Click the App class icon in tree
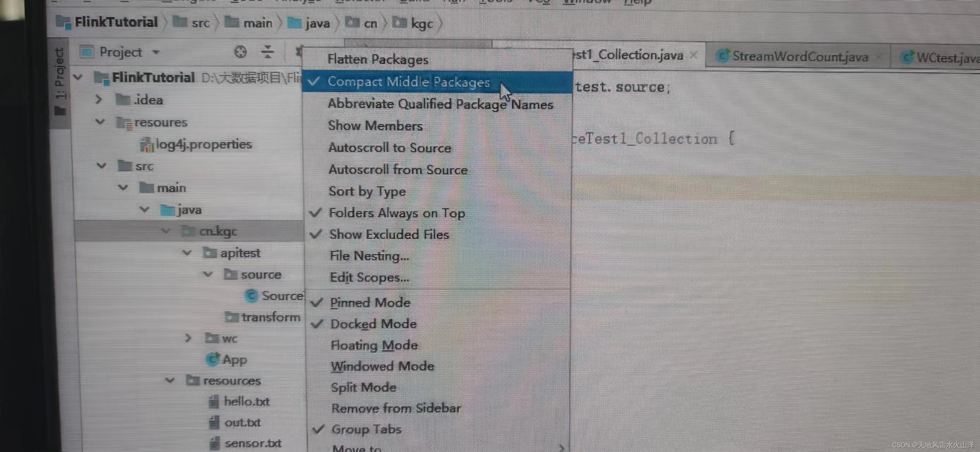The height and width of the screenshot is (452, 980). (x=213, y=359)
